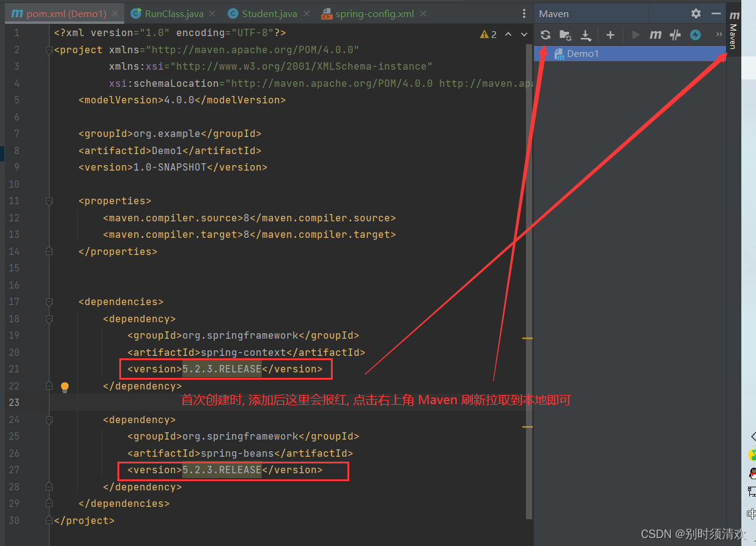This screenshot has width=756, height=546.
Task: Click the 1.0-SNAPSHOT version text
Action: click(170, 167)
